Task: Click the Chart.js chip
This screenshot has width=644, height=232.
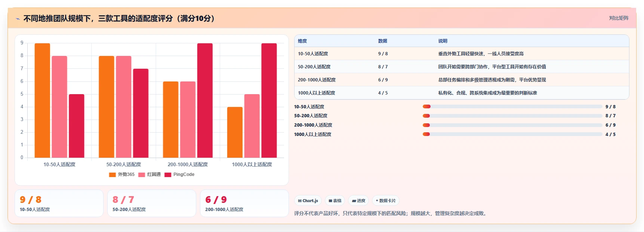Action: click(308, 201)
